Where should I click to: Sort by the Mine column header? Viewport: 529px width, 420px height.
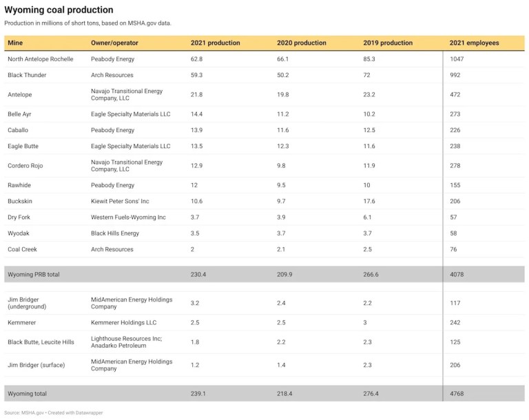click(x=15, y=43)
